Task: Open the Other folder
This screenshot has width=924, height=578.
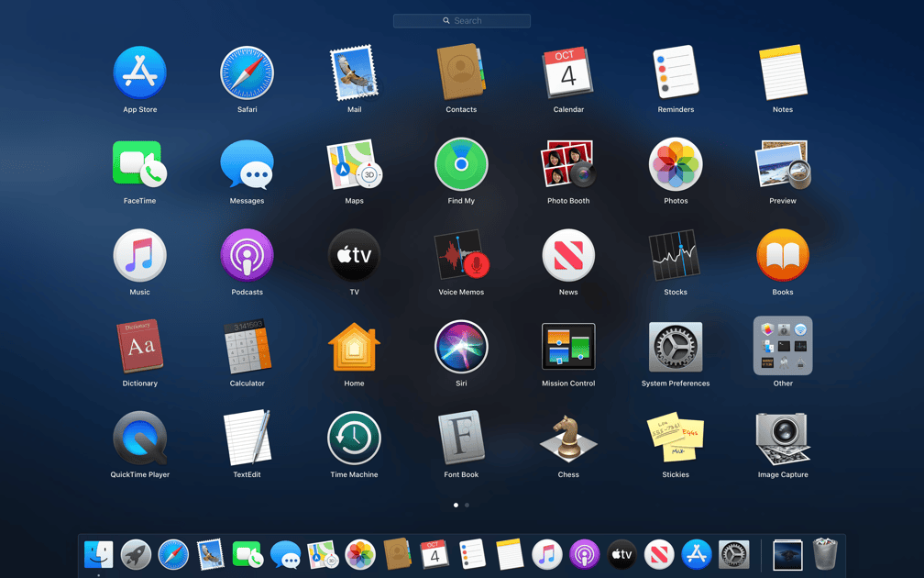Action: [x=783, y=346]
